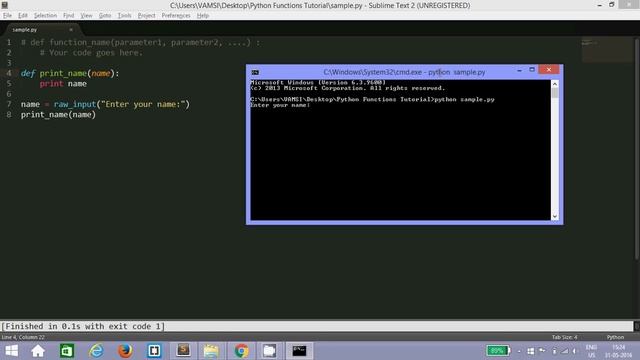Open the Help menu

(x=203, y=16)
